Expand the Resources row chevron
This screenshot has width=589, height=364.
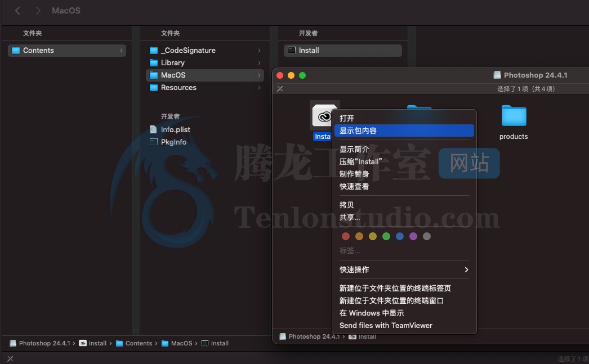tap(259, 87)
